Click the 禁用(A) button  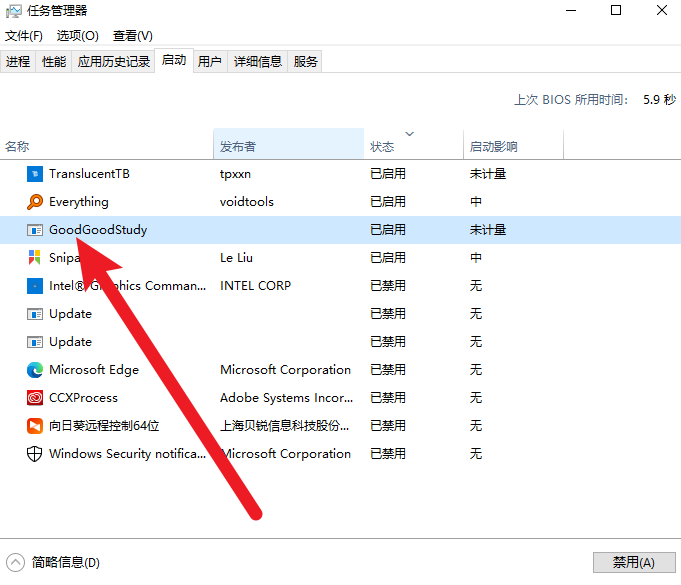tap(634, 563)
